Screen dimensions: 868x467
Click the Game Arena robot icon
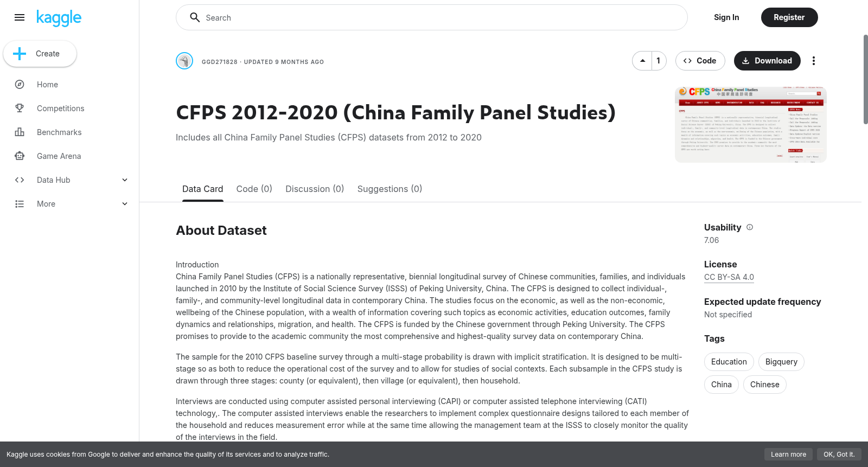pyautogui.click(x=20, y=156)
